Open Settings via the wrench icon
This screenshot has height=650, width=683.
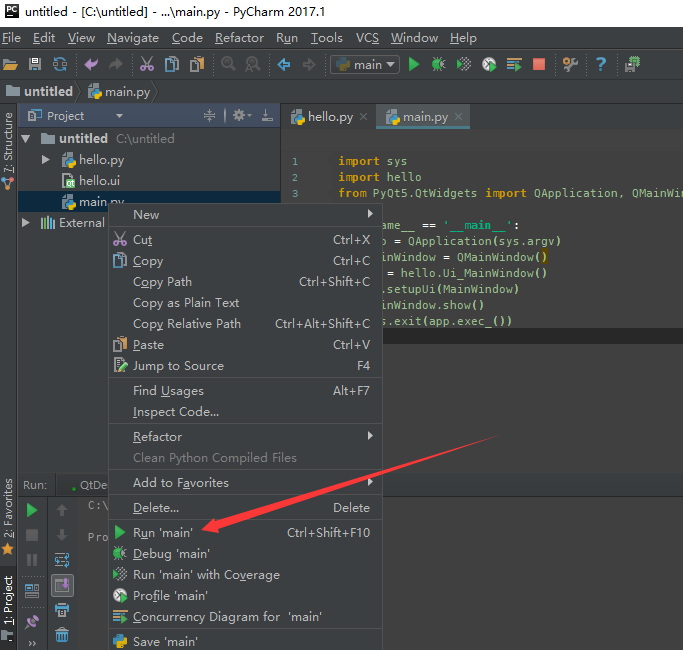(570, 65)
